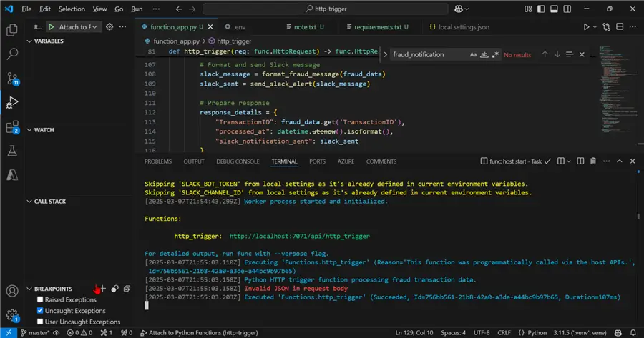
Task: Navigate forward with the right arrow
Action: (x=192, y=9)
